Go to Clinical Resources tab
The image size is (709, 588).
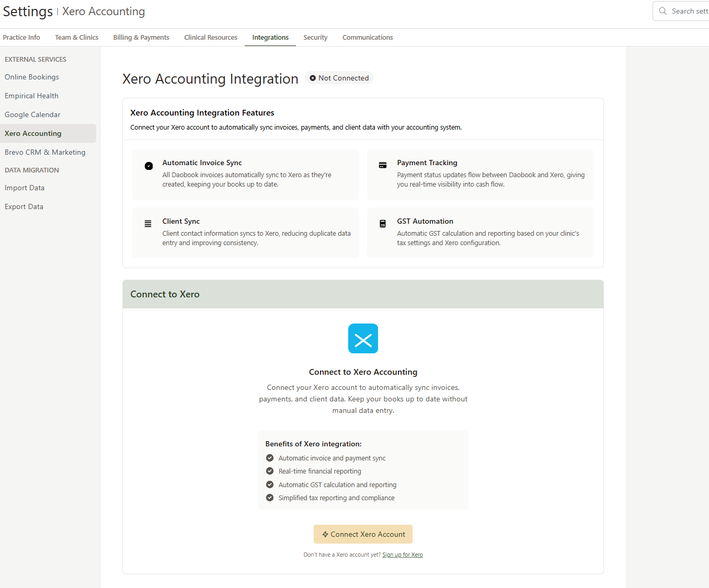[x=211, y=38]
